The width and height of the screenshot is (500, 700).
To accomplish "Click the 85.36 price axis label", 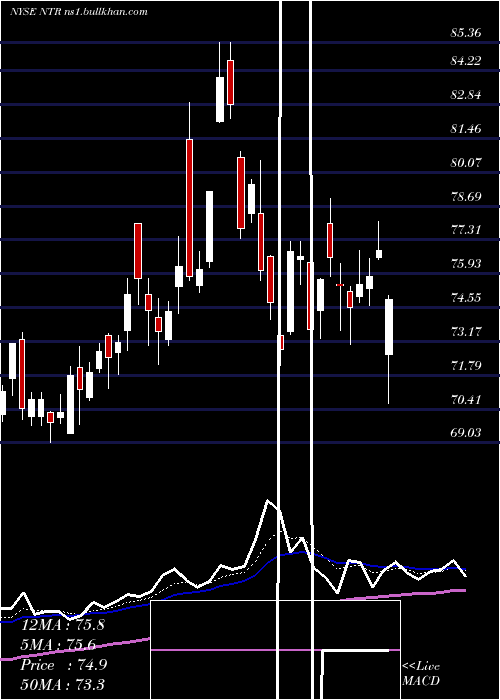I will [466, 33].
